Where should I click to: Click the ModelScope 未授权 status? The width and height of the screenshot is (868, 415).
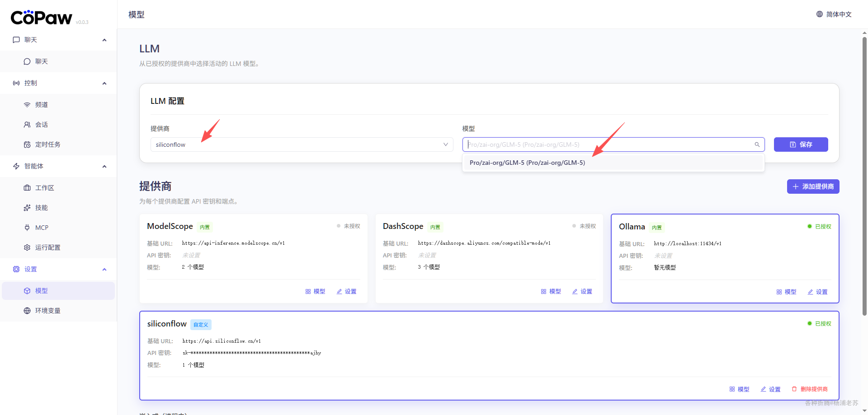click(x=349, y=226)
